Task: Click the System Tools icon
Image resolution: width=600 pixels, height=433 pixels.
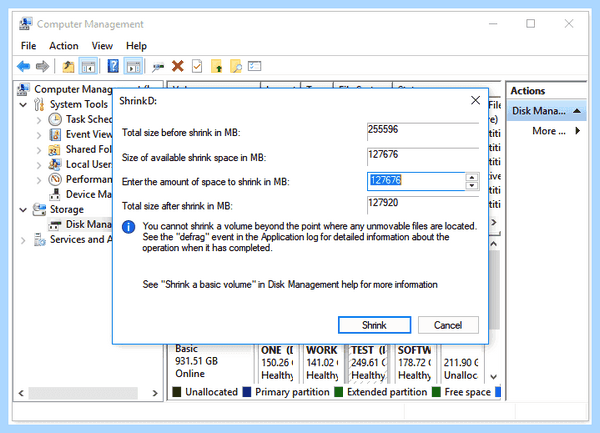Action: pyautogui.click(x=39, y=104)
